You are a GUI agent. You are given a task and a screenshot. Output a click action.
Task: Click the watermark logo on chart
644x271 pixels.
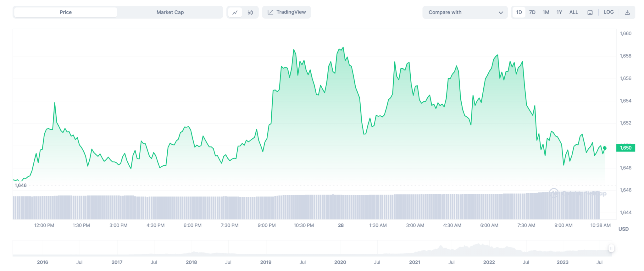554,193
